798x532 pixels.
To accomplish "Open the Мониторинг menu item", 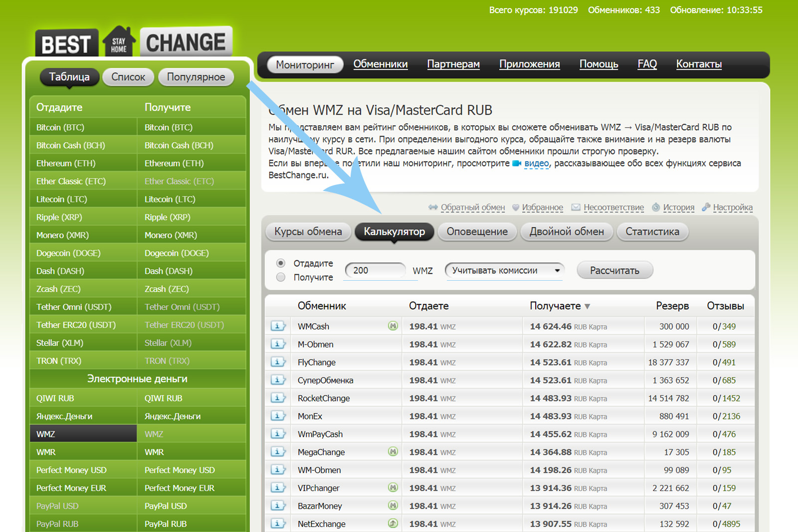I will coord(305,64).
